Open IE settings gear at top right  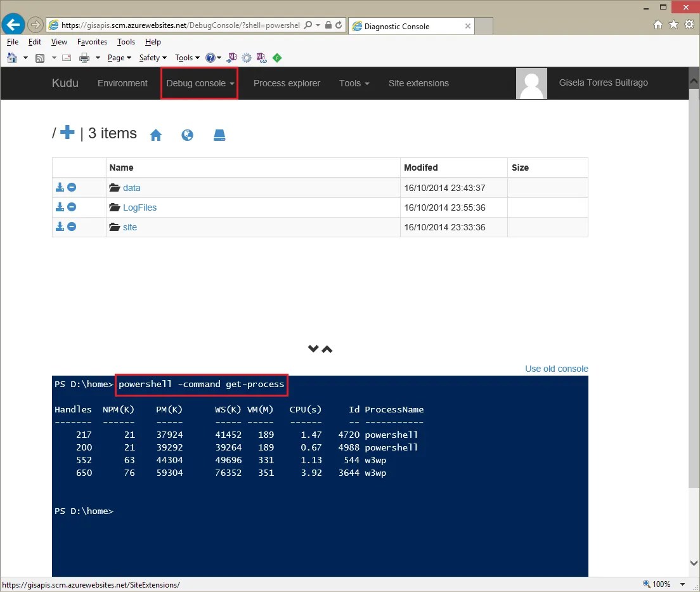(x=689, y=25)
